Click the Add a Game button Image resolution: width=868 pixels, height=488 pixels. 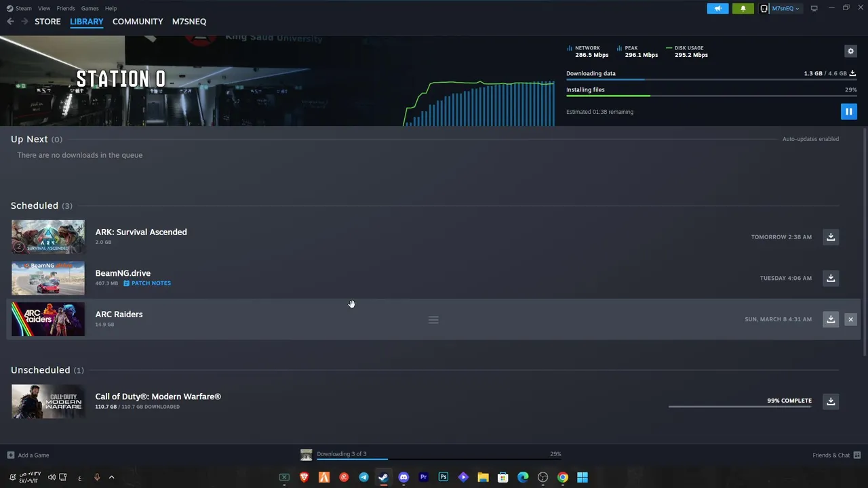28,455
